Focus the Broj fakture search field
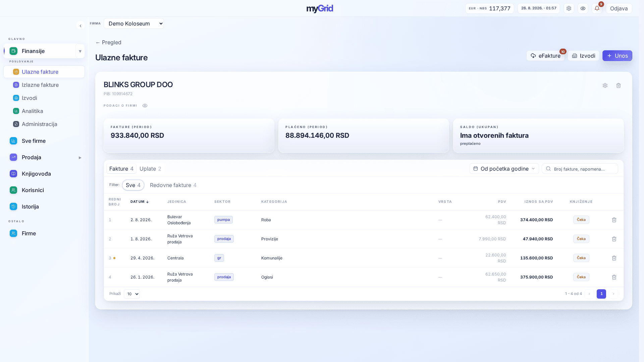This screenshot has width=644, height=362. coord(580,169)
